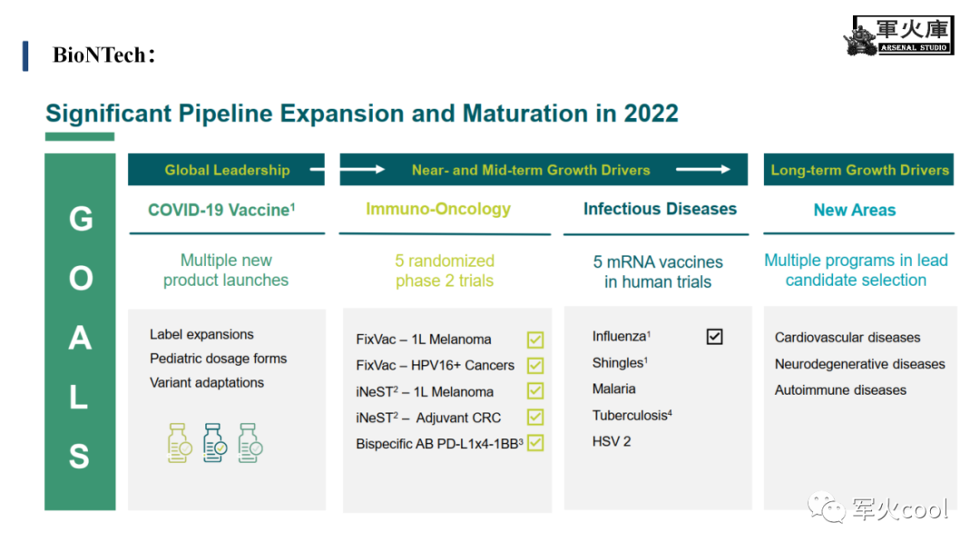Click the 'Tuberculosis' list item
The height and width of the screenshot is (552, 980).
pos(632,415)
